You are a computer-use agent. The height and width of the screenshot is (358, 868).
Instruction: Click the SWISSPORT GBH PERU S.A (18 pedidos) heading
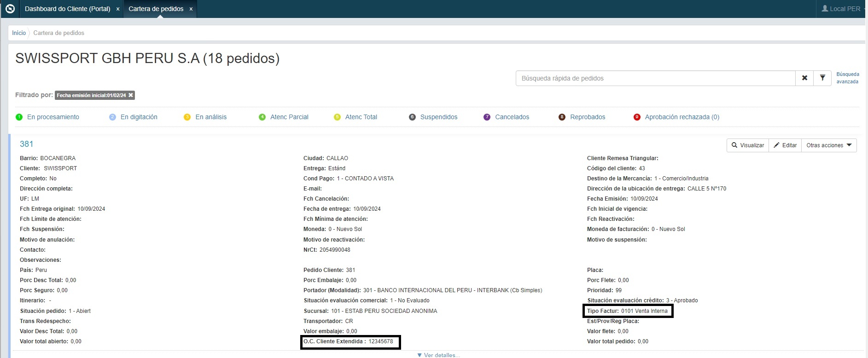pyautogui.click(x=147, y=58)
